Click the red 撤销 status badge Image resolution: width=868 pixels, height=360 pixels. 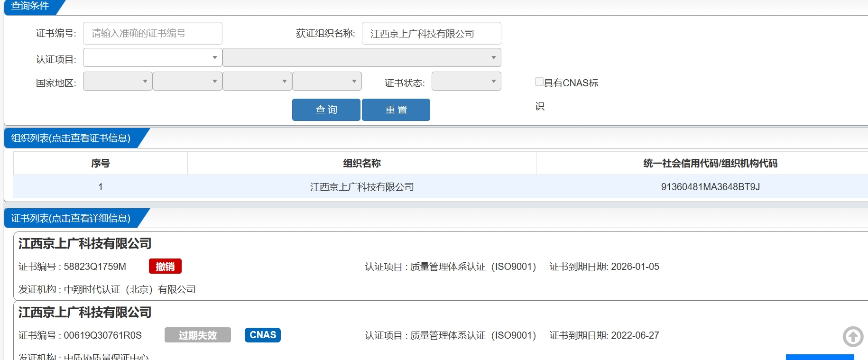(165, 266)
